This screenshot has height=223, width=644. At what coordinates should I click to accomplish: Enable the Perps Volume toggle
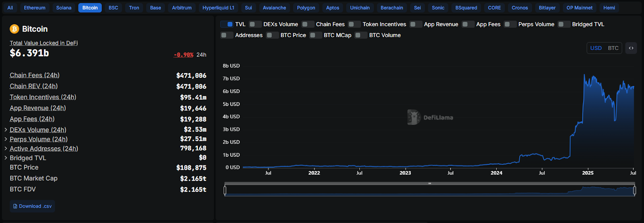click(510, 24)
